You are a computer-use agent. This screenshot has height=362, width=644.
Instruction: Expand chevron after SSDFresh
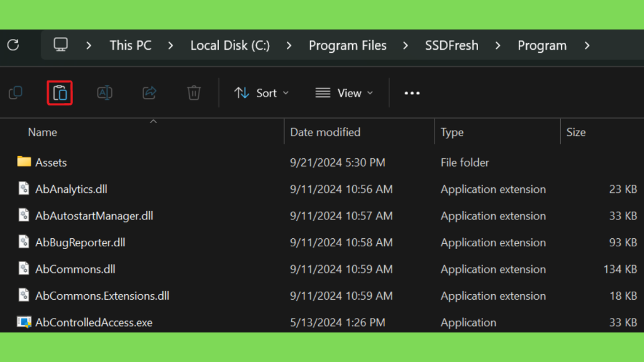tap(498, 45)
